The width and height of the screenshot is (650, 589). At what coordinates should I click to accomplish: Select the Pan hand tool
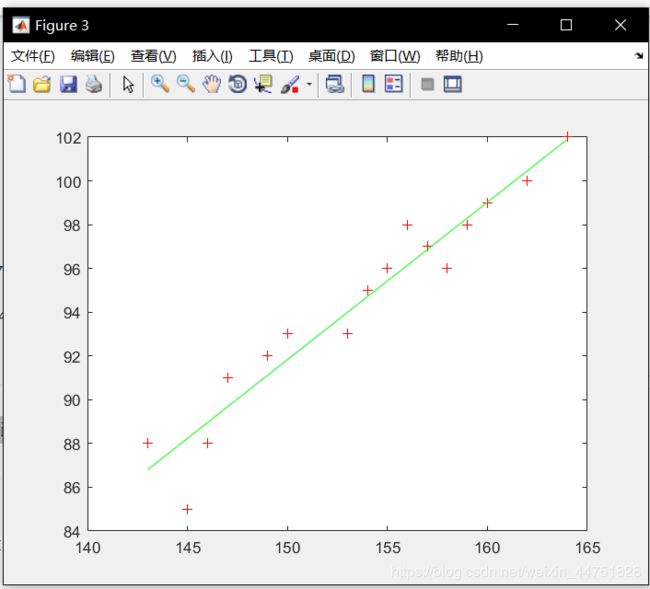[x=212, y=84]
